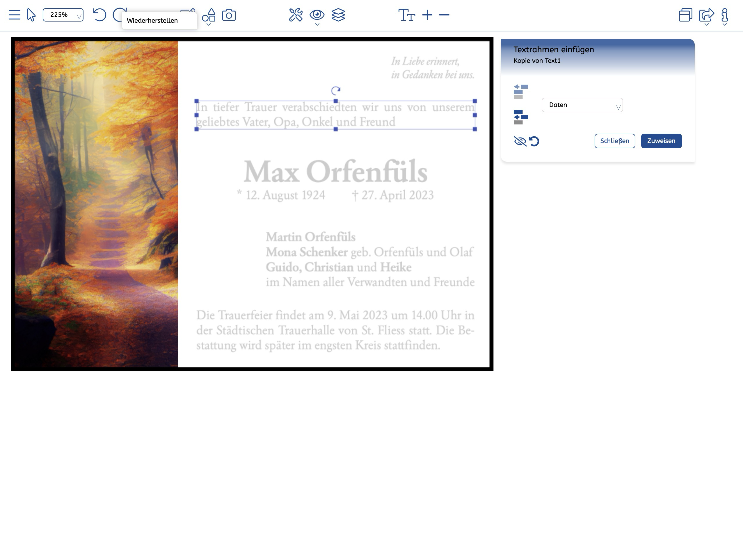This screenshot has height=560, width=743.
Task: Toggle the crossed-out eye visibility icon
Action: [x=520, y=141]
